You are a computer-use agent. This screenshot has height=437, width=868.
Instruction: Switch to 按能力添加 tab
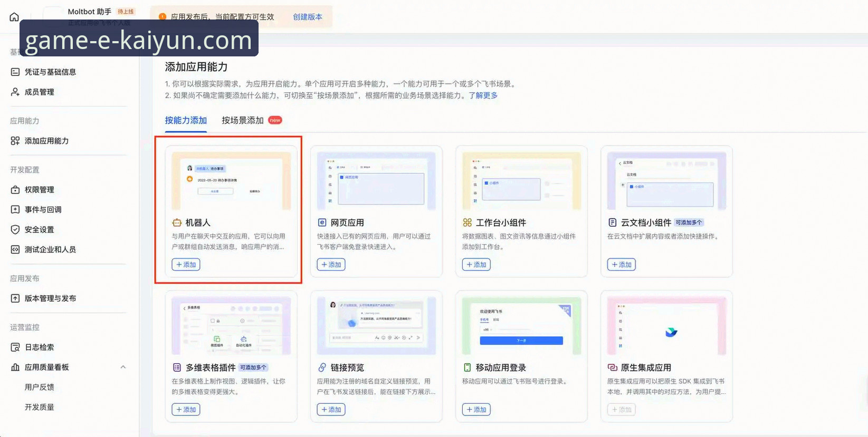click(186, 121)
